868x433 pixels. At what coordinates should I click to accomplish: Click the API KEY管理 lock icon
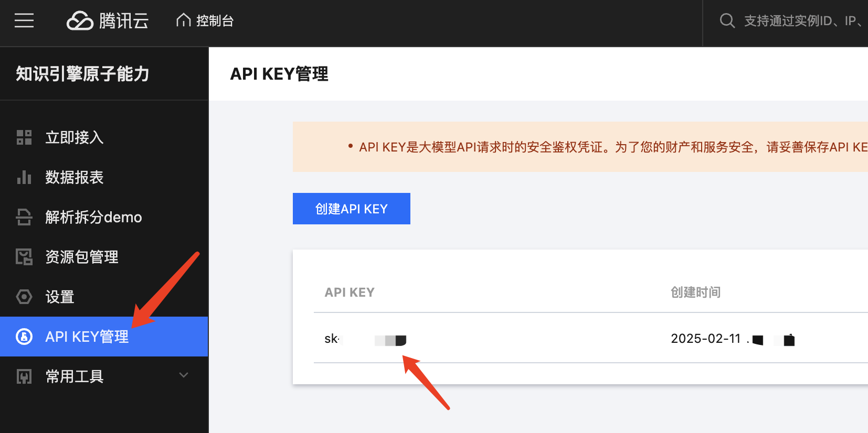click(24, 337)
